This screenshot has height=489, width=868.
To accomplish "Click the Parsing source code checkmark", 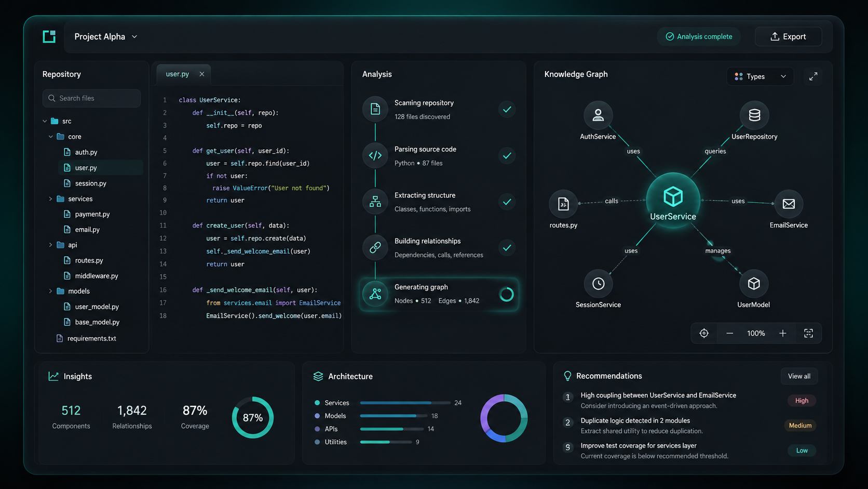I will pos(507,155).
